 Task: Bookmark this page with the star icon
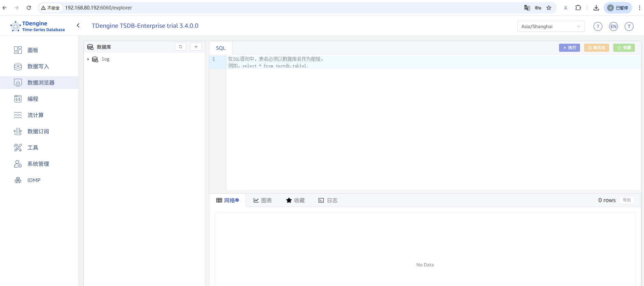549,8
